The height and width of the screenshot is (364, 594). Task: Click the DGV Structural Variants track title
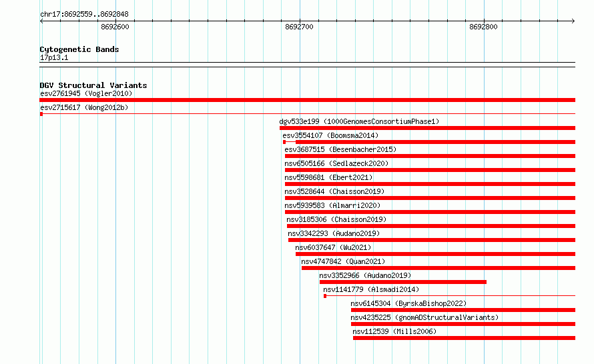click(x=93, y=85)
